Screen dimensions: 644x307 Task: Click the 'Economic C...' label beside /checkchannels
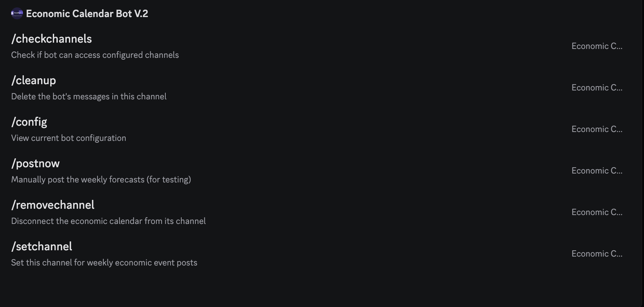click(597, 46)
